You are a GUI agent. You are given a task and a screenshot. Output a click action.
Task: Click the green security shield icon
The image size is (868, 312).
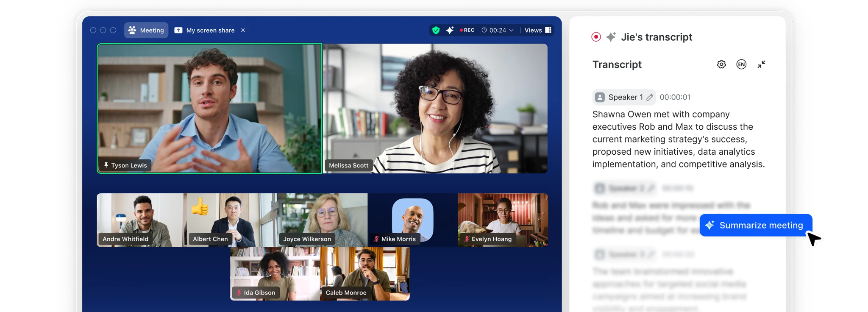pos(436,30)
